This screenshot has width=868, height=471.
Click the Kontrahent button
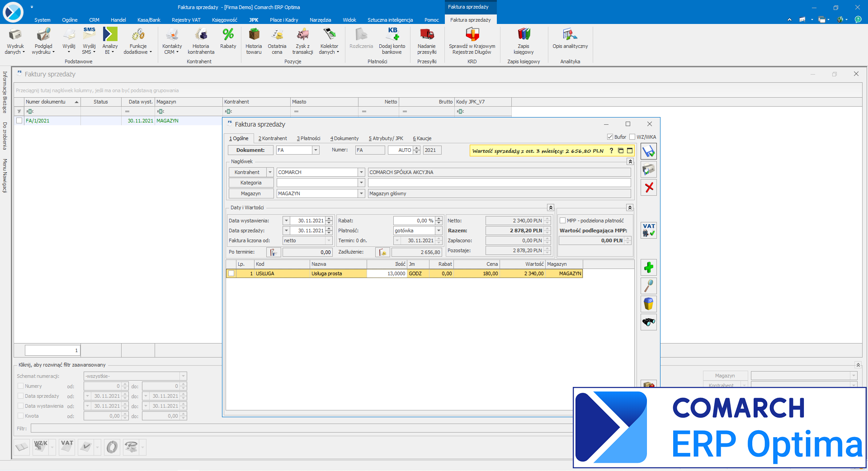(x=247, y=172)
